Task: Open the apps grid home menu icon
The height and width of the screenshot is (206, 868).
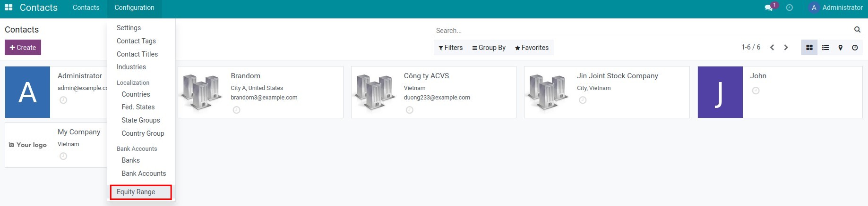Action: point(9,8)
